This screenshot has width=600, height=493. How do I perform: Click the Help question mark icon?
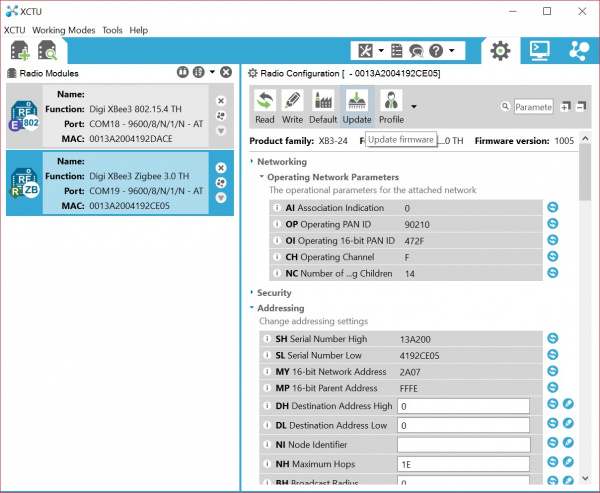436,51
